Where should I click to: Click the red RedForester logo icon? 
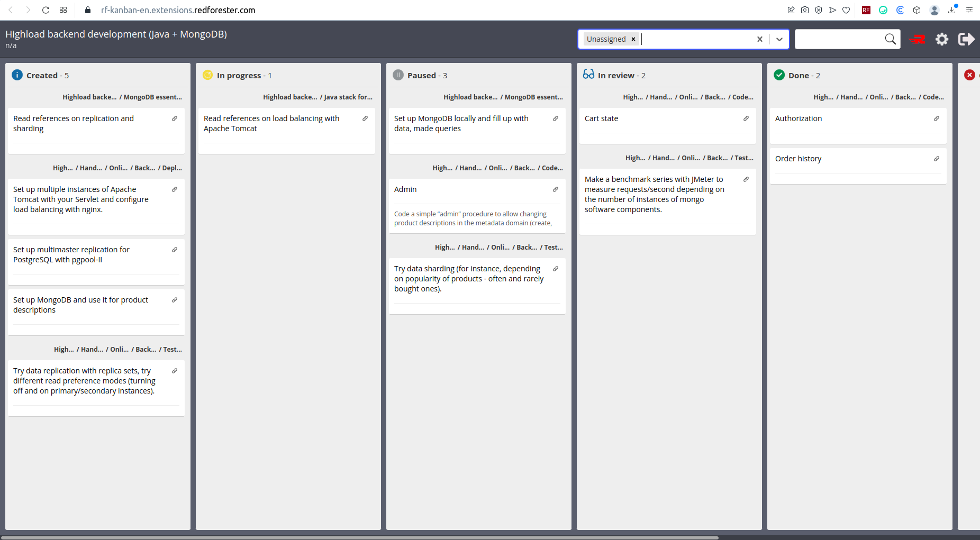pyautogui.click(x=917, y=39)
